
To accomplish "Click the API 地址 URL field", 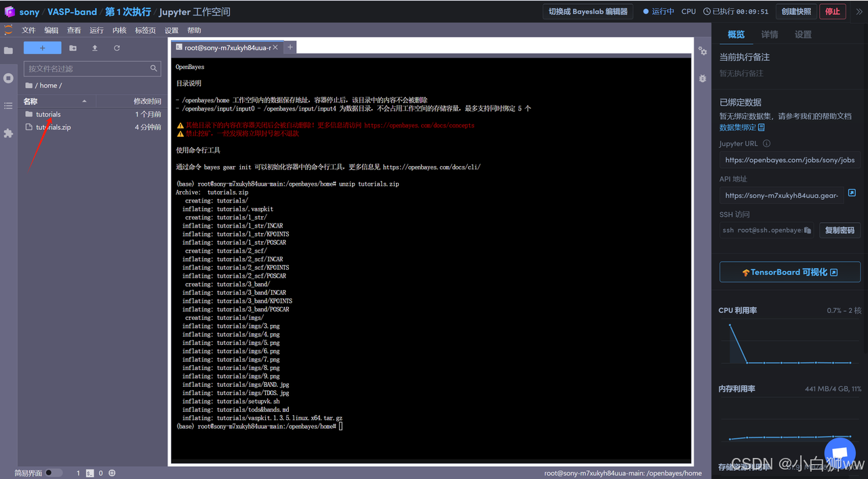I will (x=782, y=195).
